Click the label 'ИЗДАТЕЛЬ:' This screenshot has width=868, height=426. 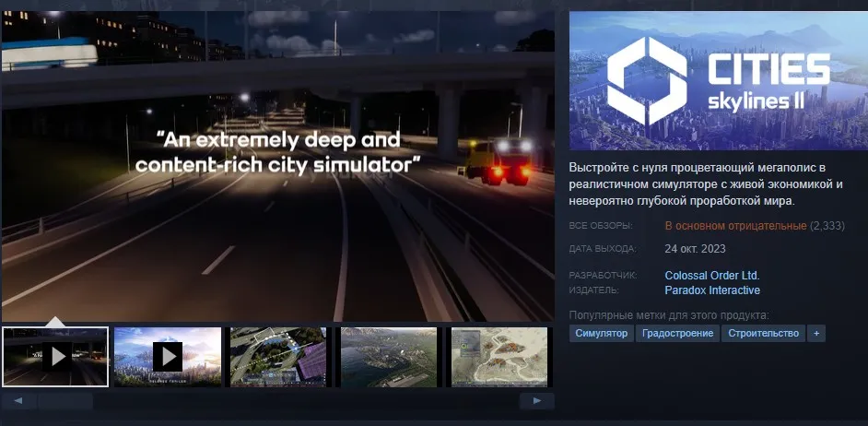(594, 290)
